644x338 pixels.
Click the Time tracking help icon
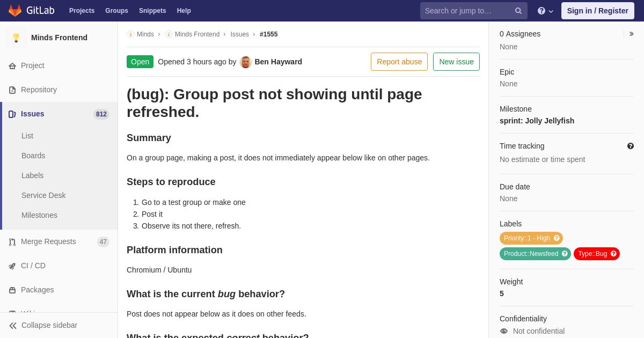631,146
